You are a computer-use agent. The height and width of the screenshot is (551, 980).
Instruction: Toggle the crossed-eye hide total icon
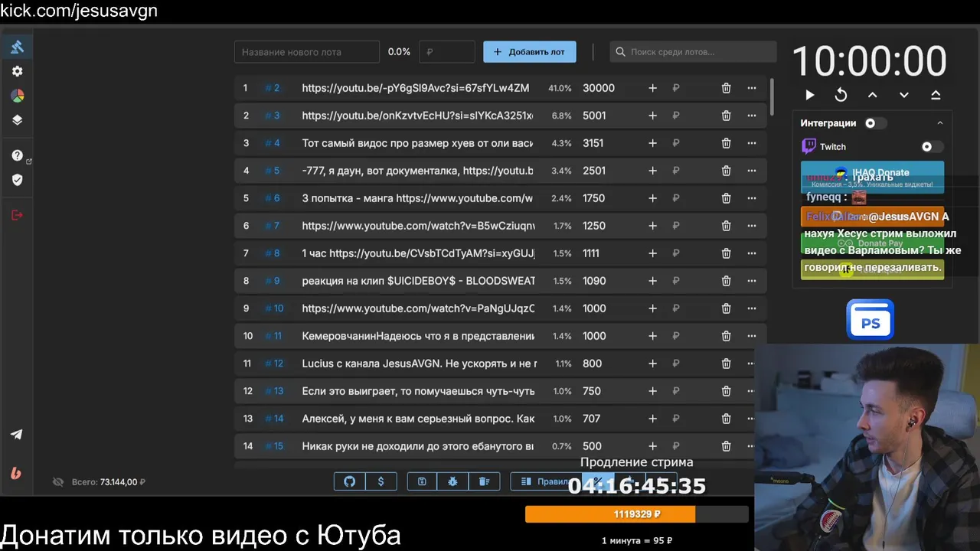coord(57,482)
